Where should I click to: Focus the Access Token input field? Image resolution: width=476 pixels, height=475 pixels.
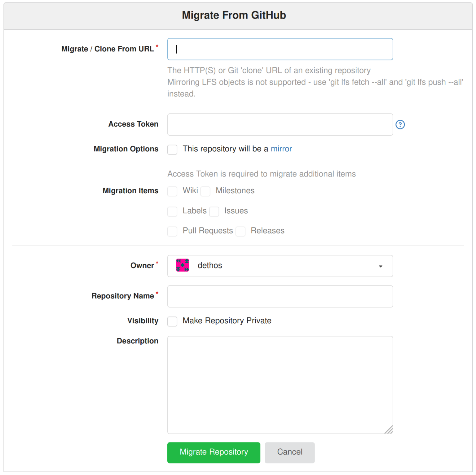coord(280,124)
